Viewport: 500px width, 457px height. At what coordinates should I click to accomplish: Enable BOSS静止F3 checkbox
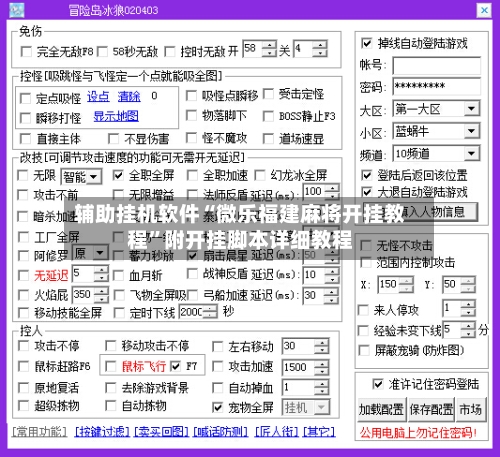(268, 116)
